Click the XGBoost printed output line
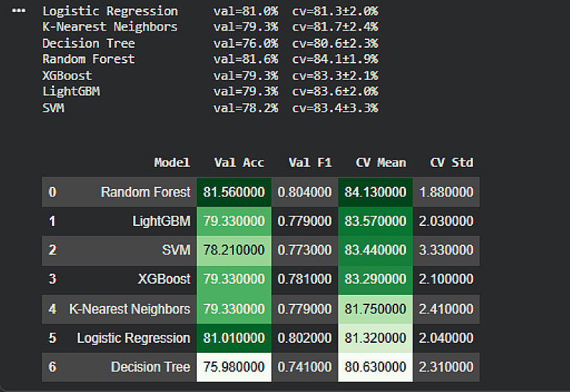 [x=210, y=76]
